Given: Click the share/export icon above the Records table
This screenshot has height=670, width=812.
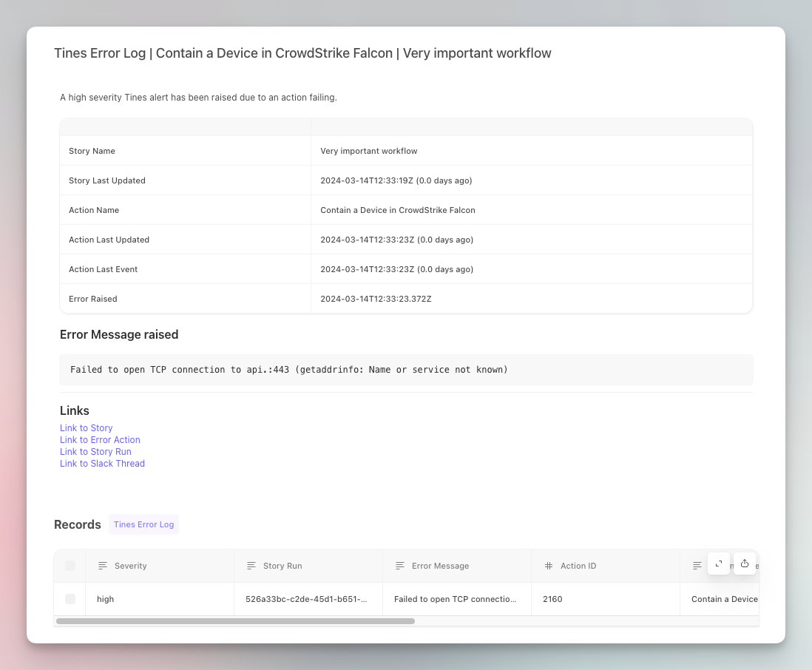Looking at the screenshot, I should pos(745,564).
